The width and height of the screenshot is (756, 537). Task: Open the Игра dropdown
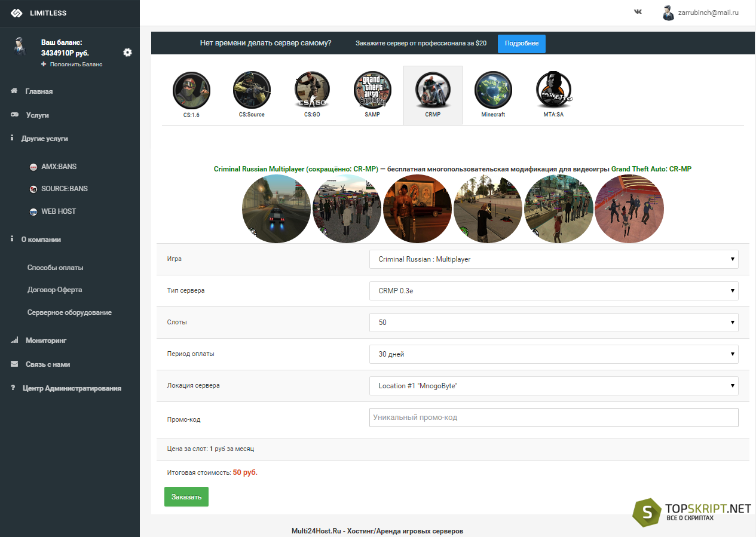click(x=554, y=259)
